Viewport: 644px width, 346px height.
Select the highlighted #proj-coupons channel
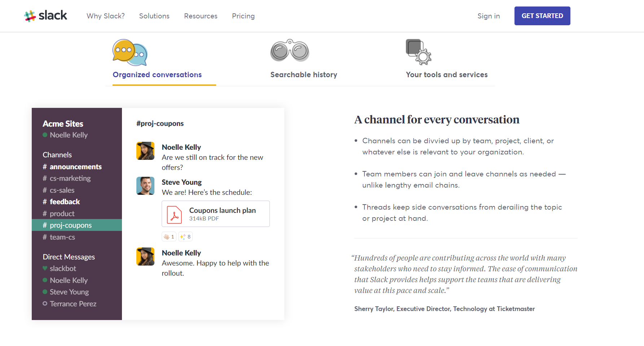77,225
